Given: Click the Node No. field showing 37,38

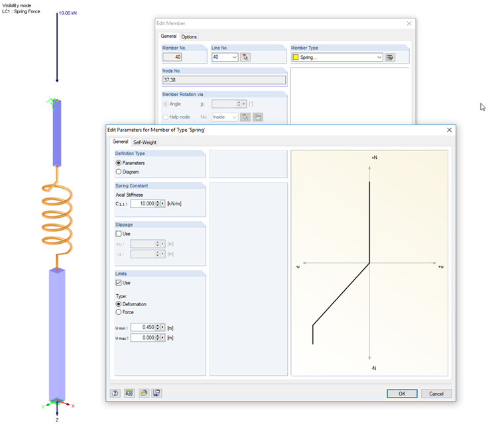Looking at the screenshot, I should coord(224,80).
